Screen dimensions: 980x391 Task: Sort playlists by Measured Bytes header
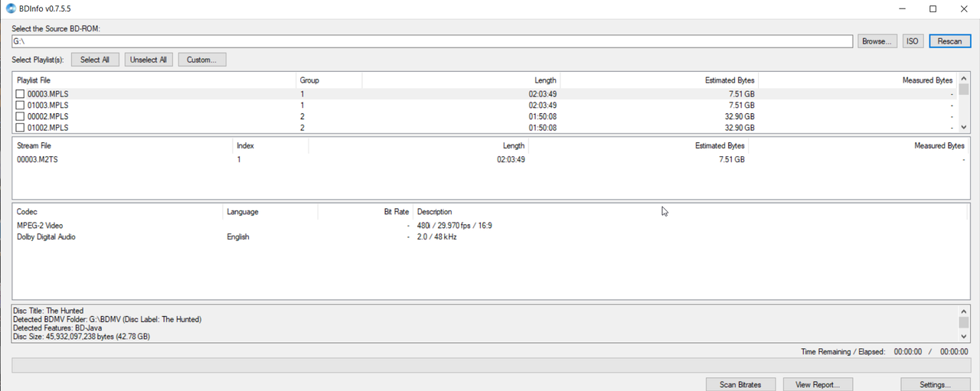click(857, 80)
